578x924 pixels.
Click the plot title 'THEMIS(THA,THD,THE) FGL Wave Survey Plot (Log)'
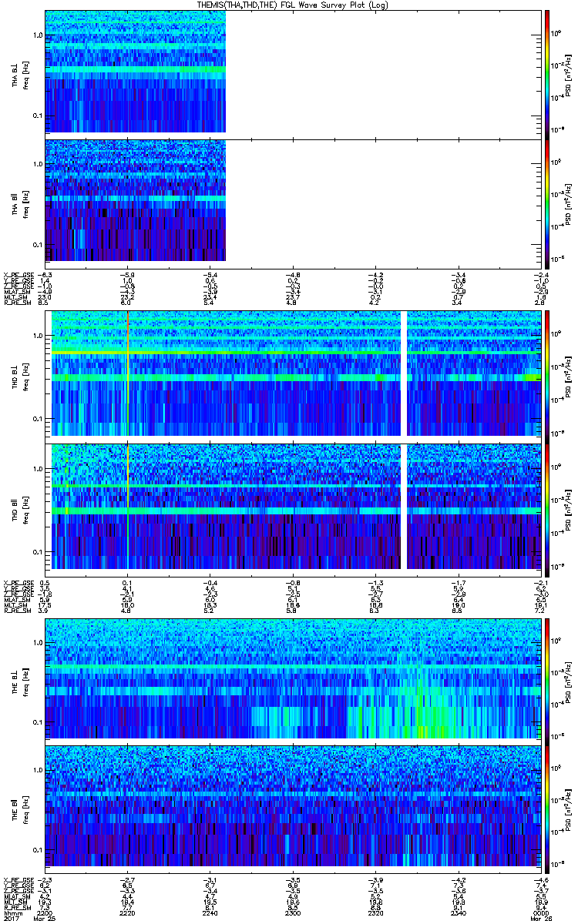tap(291, 5)
